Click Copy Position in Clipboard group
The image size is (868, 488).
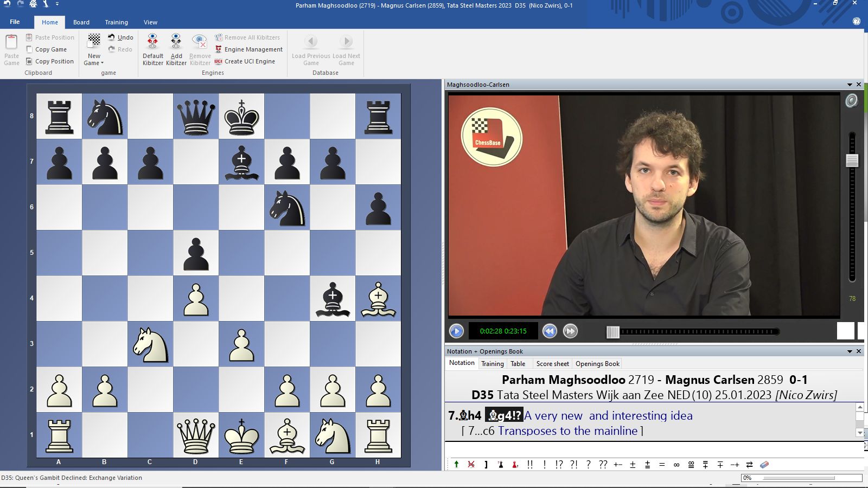tap(50, 61)
